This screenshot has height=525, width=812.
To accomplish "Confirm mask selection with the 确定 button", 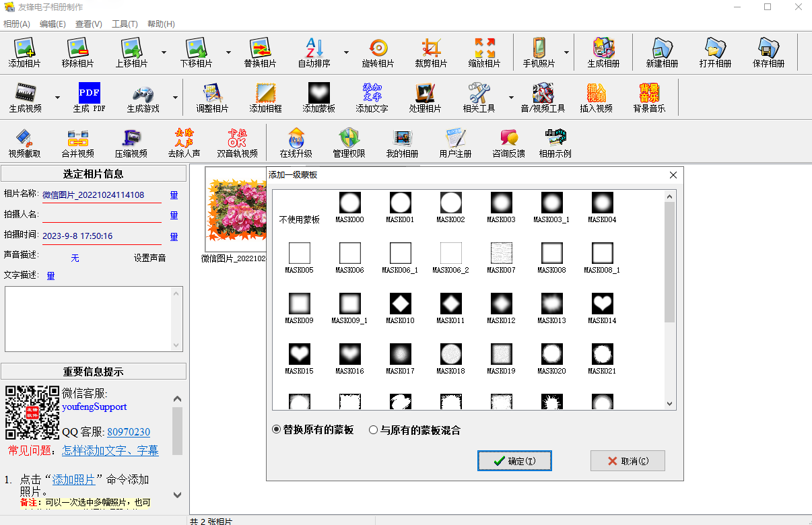I will click(514, 460).
